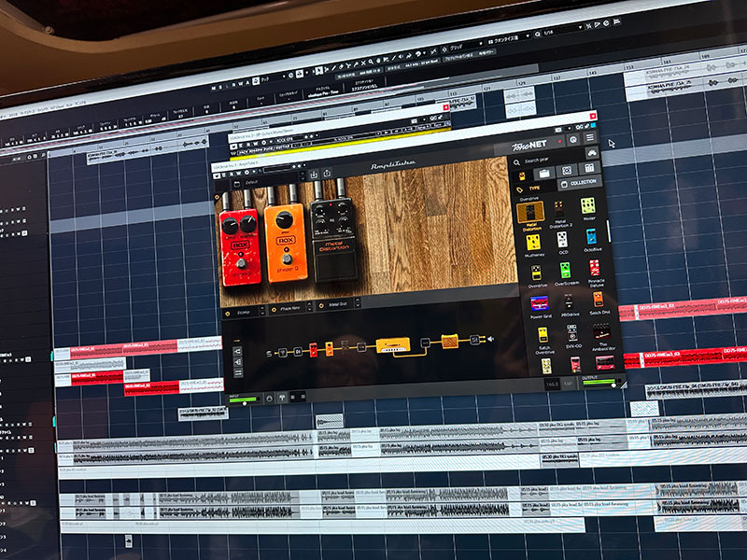This screenshot has width=747, height=560.
Task: Choose the top signal routing layout button
Action: (x=238, y=352)
